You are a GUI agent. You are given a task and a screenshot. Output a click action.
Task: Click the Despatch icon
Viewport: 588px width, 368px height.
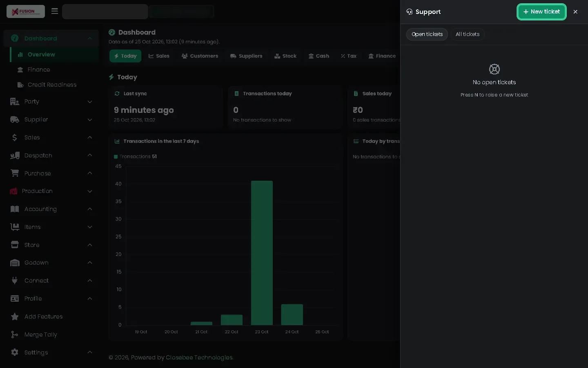pyautogui.click(x=15, y=155)
